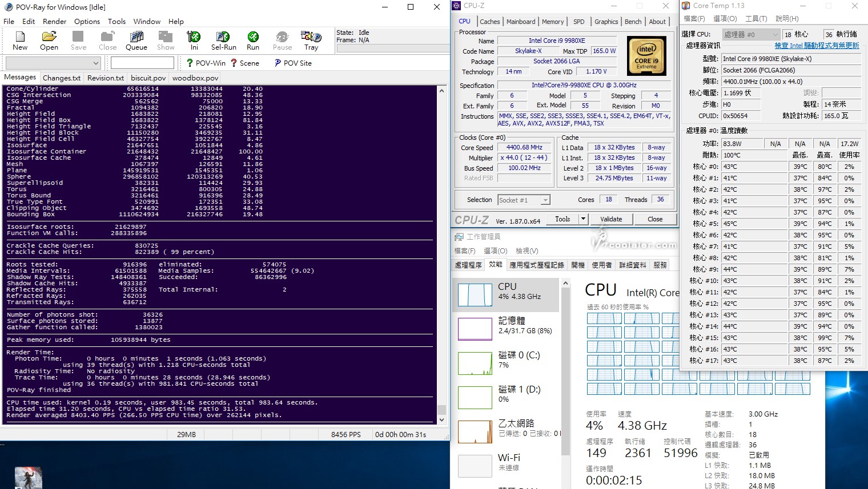This screenshot has height=489, width=868.
Task: Open the 檔案(F) menu in Core Temp
Action: [695, 19]
